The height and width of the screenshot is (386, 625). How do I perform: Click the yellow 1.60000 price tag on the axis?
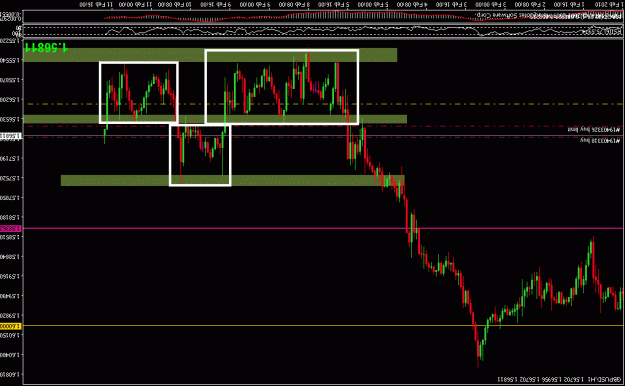point(11,326)
